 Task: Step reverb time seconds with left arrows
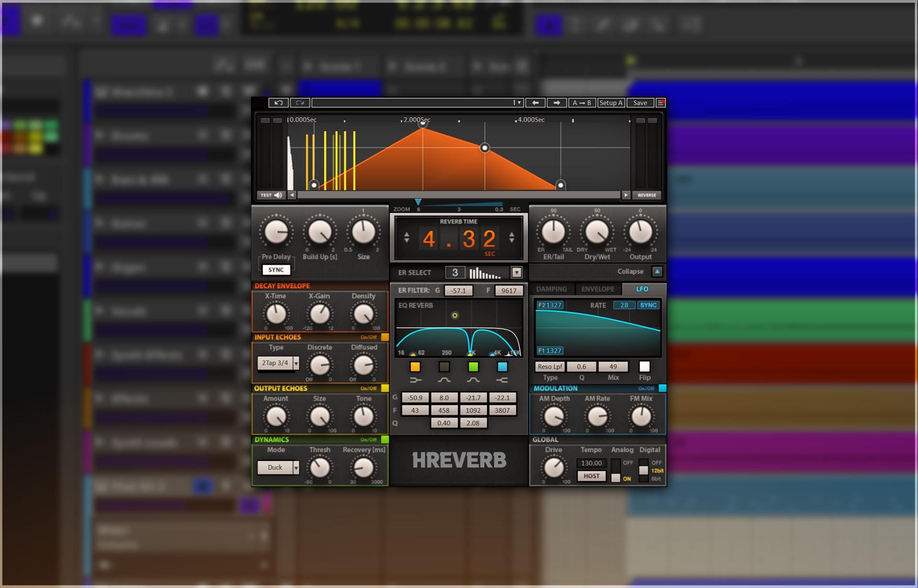(406, 237)
